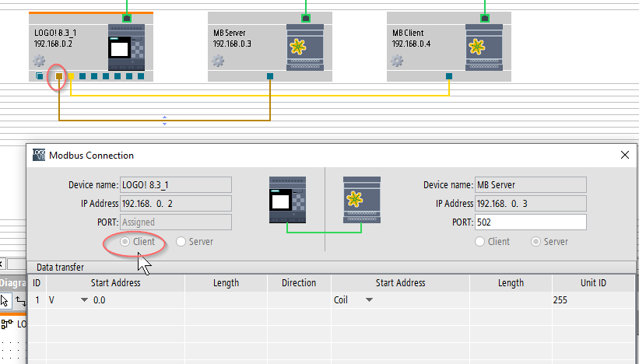Click the right Start Address column header

[x=400, y=283]
